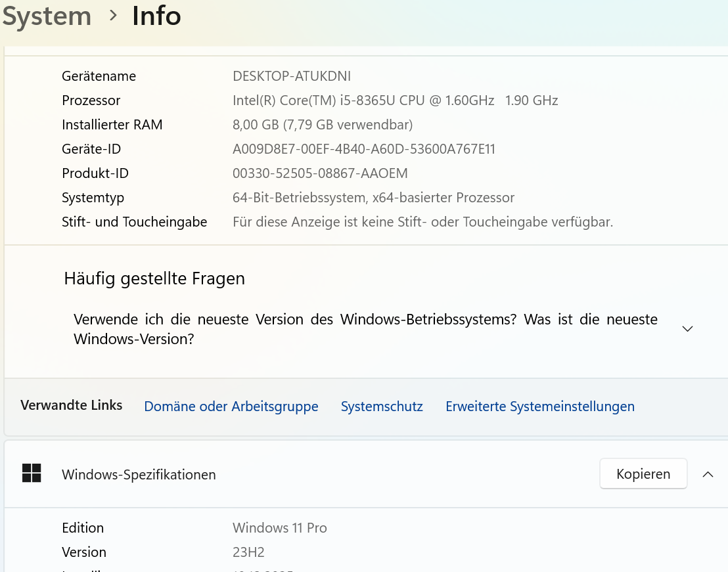
Task: Go back to System in the breadcrumb
Action: (x=47, y=16)
